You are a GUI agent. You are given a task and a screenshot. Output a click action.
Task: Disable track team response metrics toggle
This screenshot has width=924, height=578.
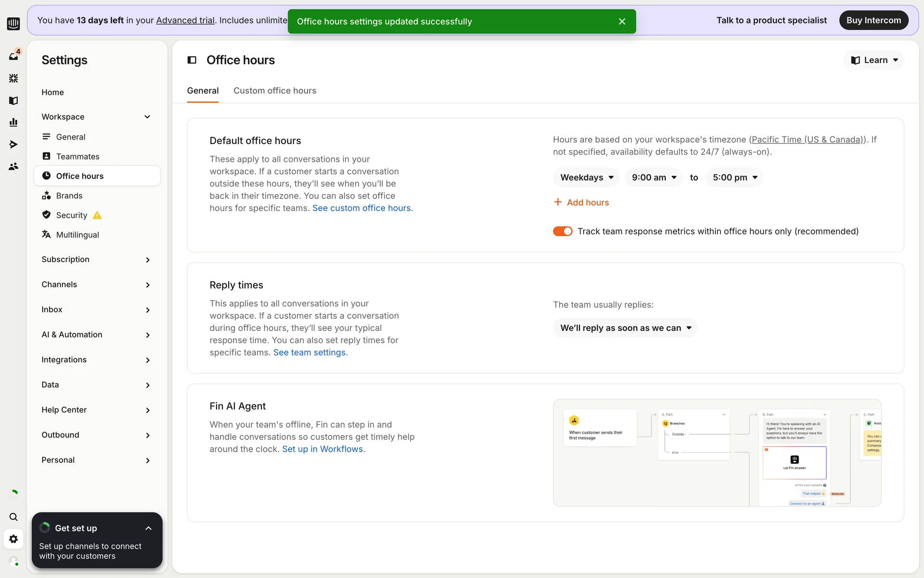coord(562,231)
